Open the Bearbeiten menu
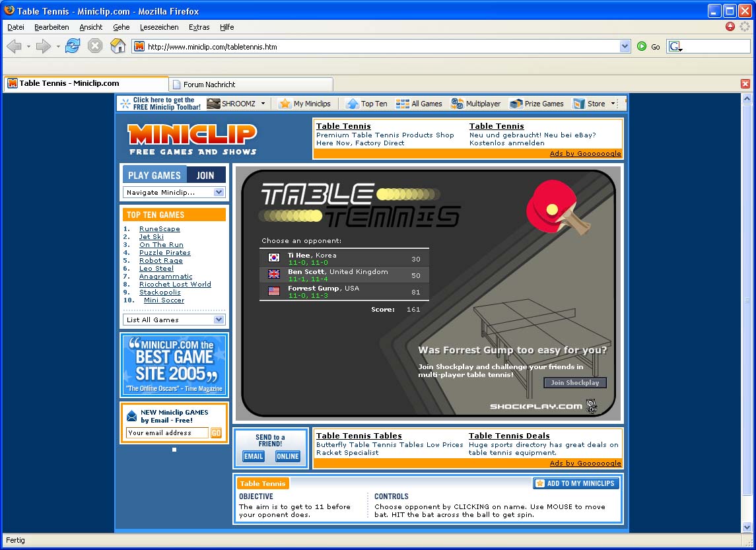Viewport: 756px width, 550px height. [x=52, y=27]
